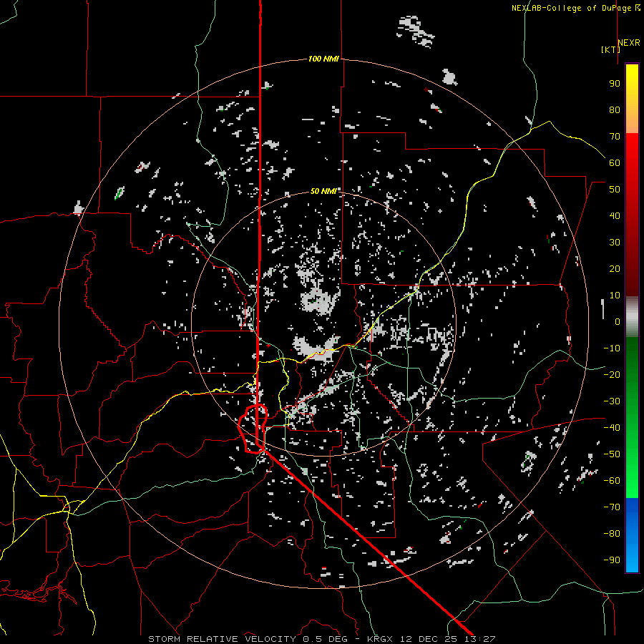This screenshot has width=644, height=644.
Task: Click the Storm Relative Velocity KRGX caption
Action: (321, 639)
